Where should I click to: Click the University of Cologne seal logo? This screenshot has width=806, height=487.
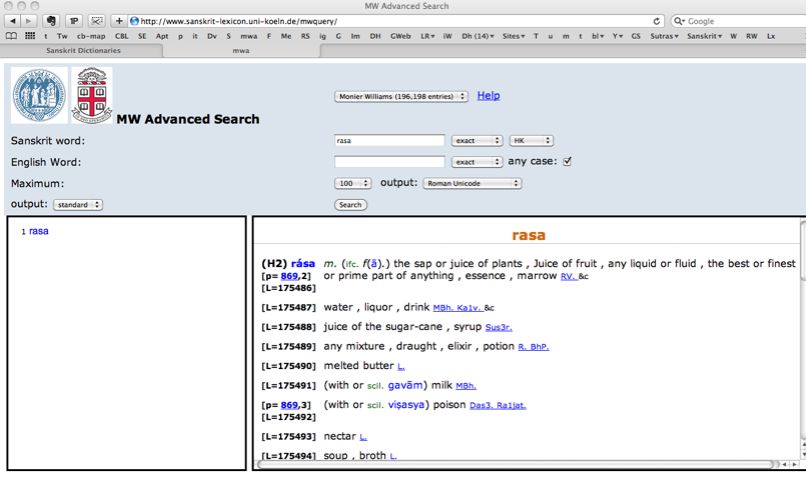[39, 95]
